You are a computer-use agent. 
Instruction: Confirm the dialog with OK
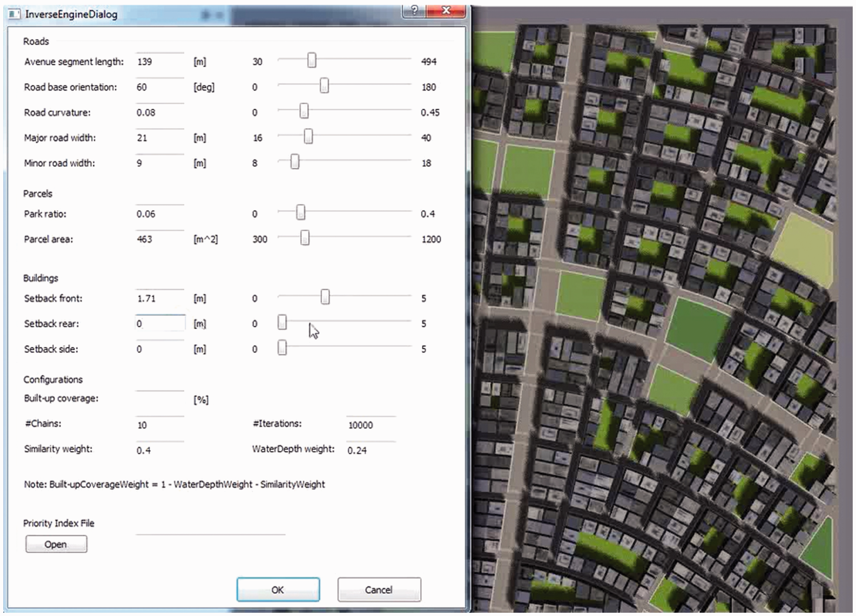(x=278, y=589)
